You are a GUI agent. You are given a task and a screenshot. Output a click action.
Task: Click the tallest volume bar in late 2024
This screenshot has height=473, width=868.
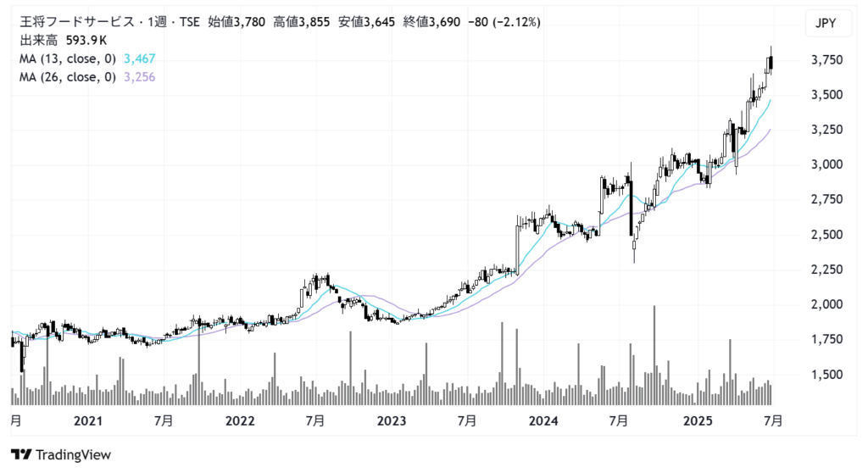(654, 355)
